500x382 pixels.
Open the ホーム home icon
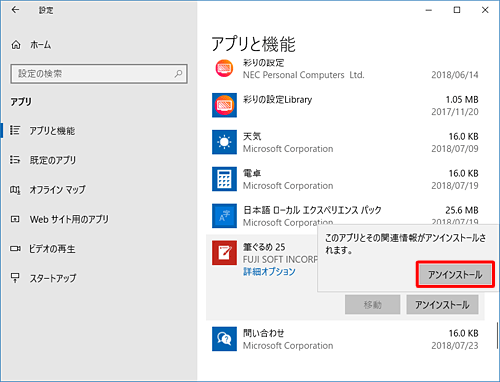click(16, 45)
